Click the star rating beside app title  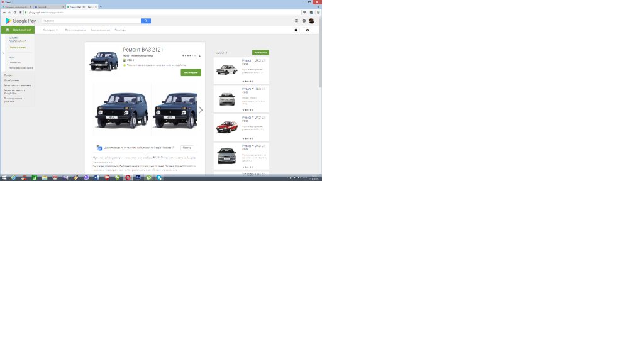[188, 55]
